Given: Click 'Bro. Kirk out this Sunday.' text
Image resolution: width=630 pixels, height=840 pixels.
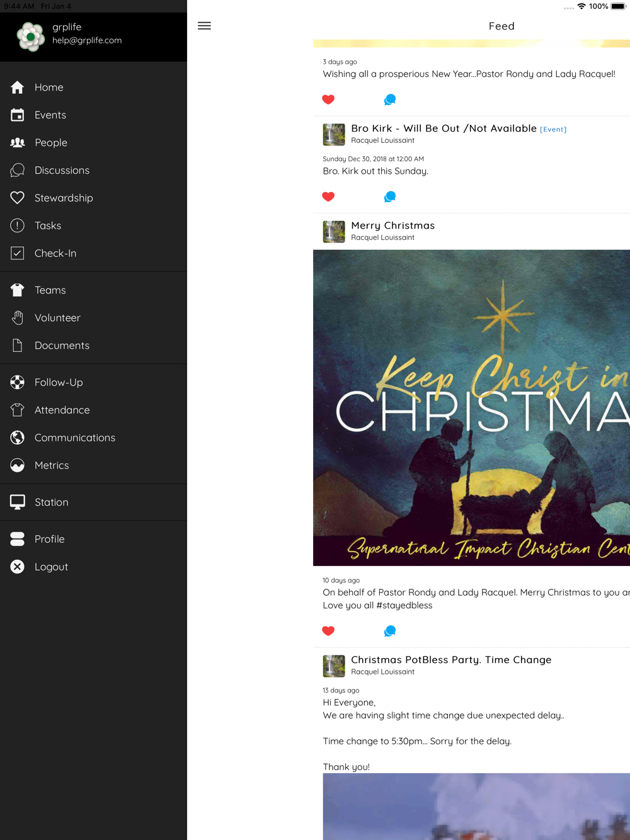Looking at the screenshot, I should [x=375, y=171].
